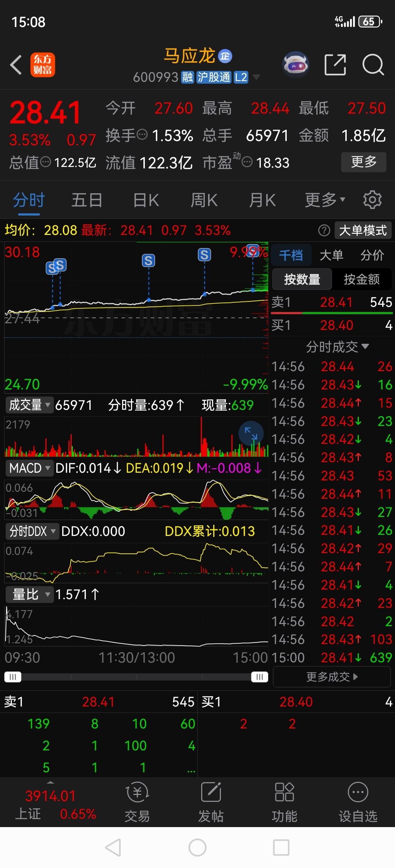Tap 卖1 row in the side panel
The height and width of the screenshot is (868, 395).
coord(332,302)
